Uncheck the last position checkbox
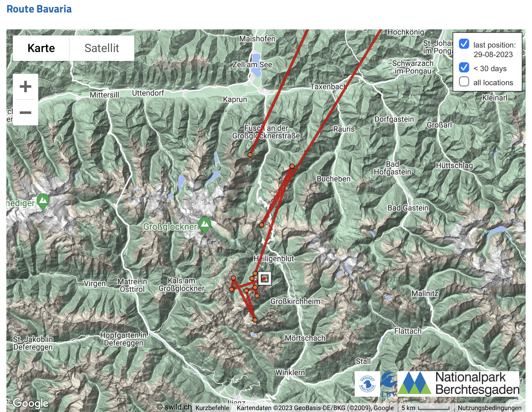 [x=464, y=44]
